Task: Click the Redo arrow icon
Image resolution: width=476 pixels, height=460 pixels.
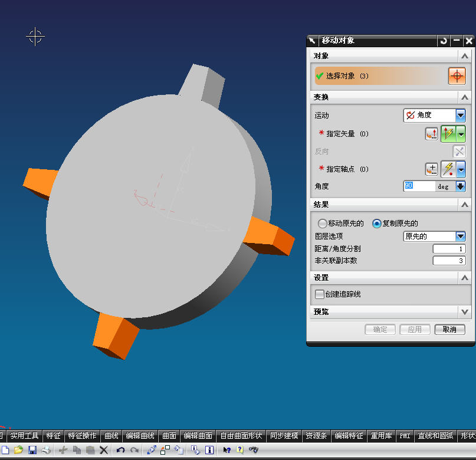Action: coord(134,450)
